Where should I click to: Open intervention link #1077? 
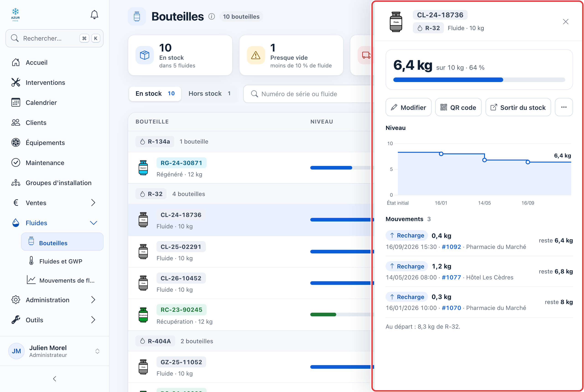point(451,277)
